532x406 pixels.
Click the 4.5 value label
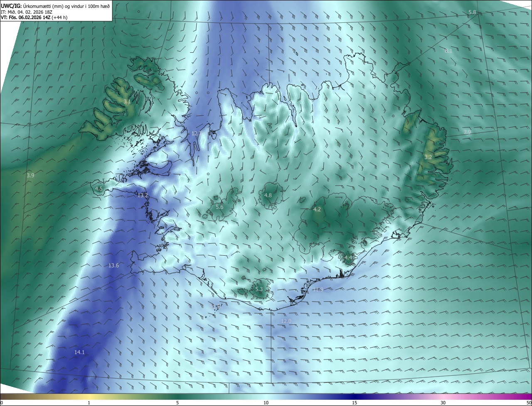click(x=99, y=189)
